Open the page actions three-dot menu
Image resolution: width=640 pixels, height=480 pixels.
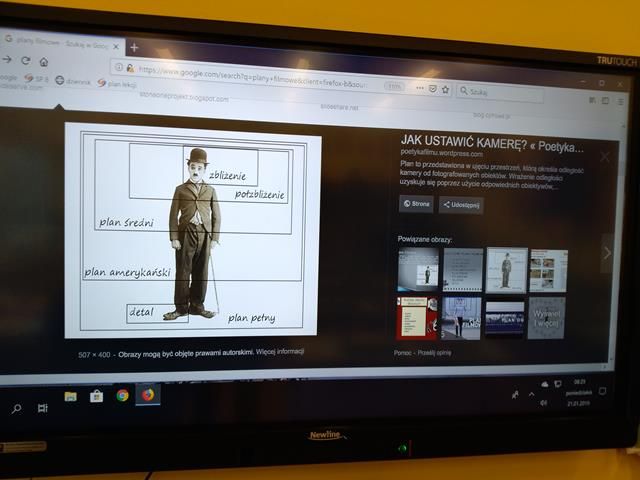click(420, 88)
